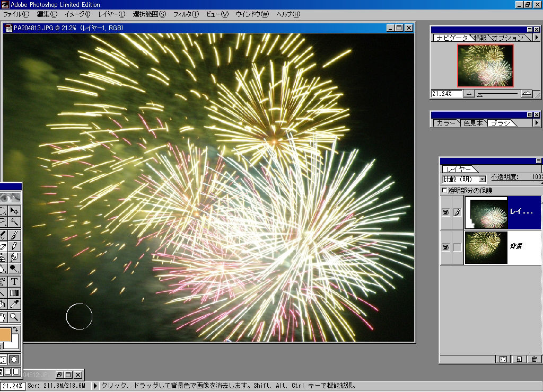Select the Rubber Stamp tool
The image size is (543, 392).
[x=4, y=257]
